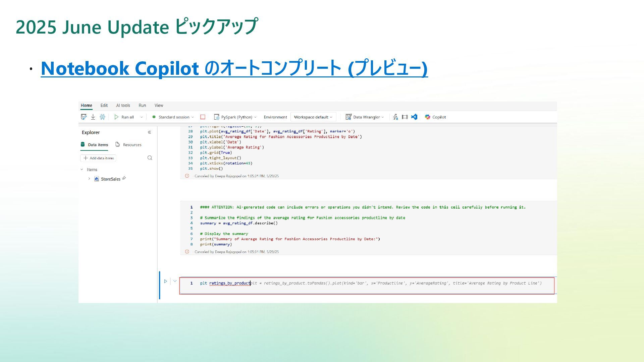Click the '# Display the summary' comment line
The height and width of the screenshot is (362, 644).
click(224, 234)
